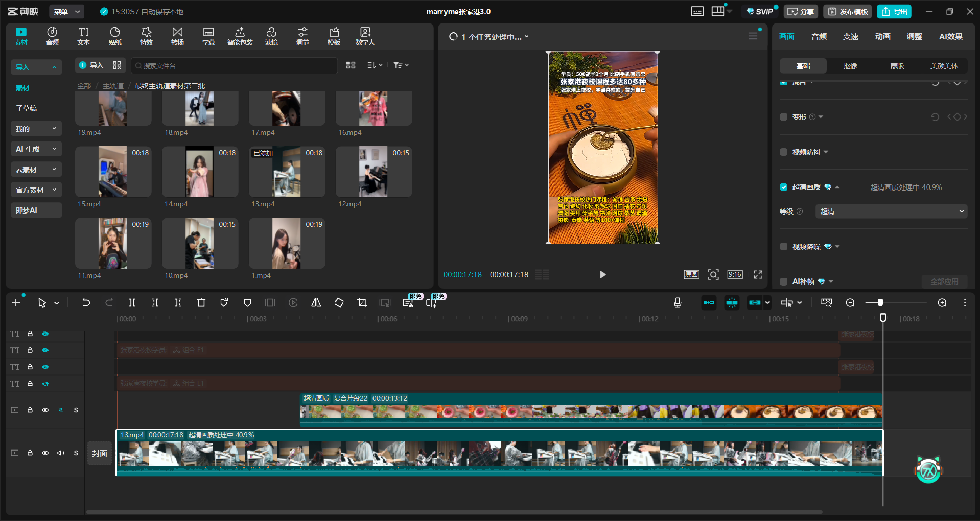Expand the AI 生成 sidebar section
980x521 pixels.
click(36, 149)
